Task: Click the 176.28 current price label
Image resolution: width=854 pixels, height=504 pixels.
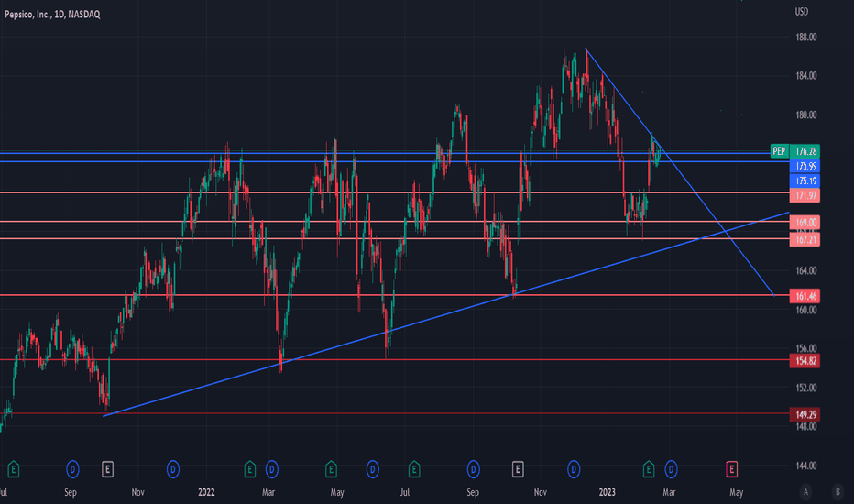Action: tap(805, 151)
